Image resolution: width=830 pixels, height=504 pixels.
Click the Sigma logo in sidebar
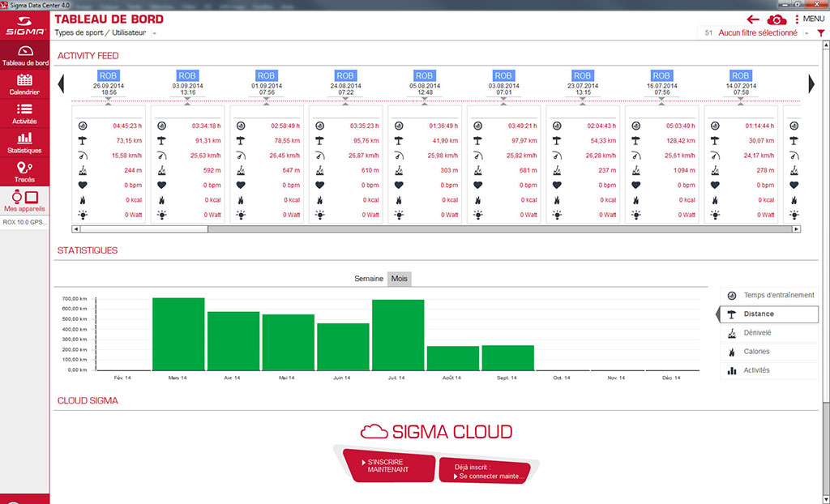click(x=25, y=26)
